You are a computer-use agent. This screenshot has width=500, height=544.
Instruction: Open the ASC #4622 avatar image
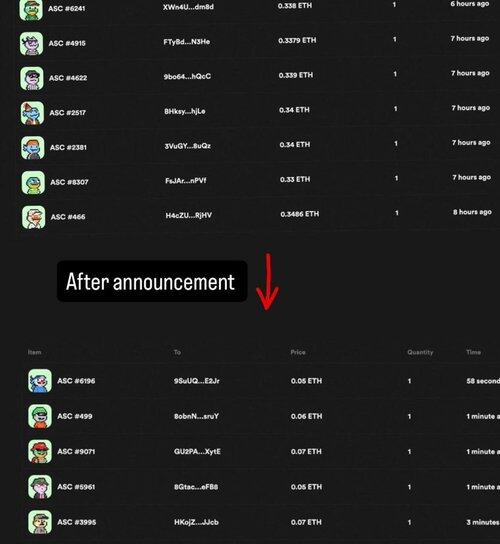[x=32, y=78]
